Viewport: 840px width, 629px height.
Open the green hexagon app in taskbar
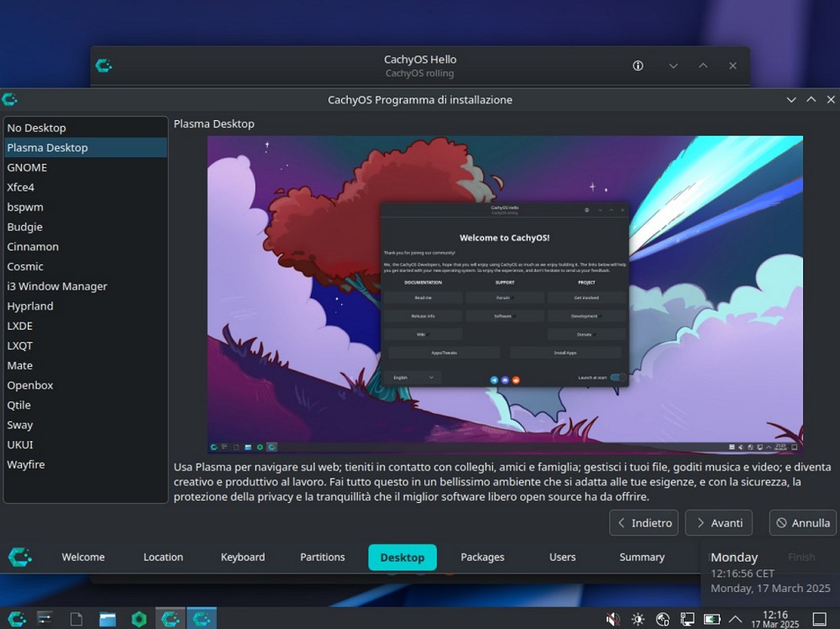tap(139, 619)
